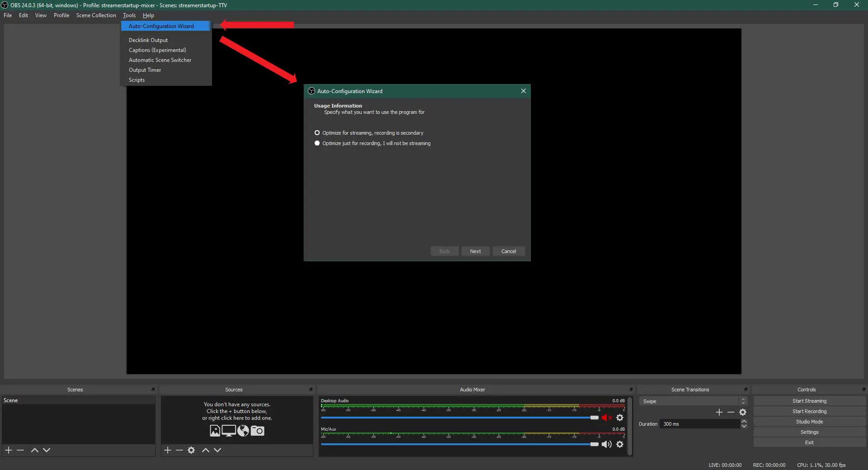Click the browser globe source icon

tap(243, 431)
